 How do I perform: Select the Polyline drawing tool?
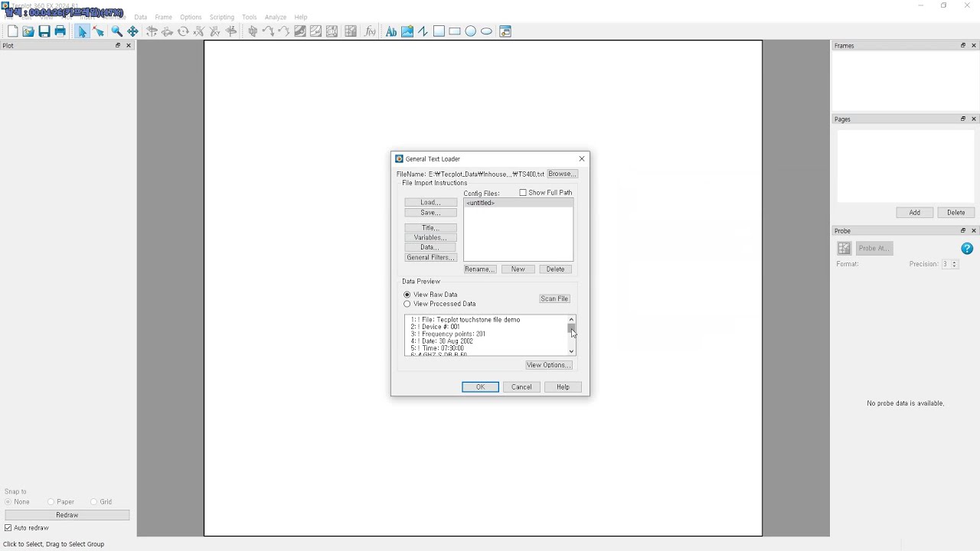point(423,31)
